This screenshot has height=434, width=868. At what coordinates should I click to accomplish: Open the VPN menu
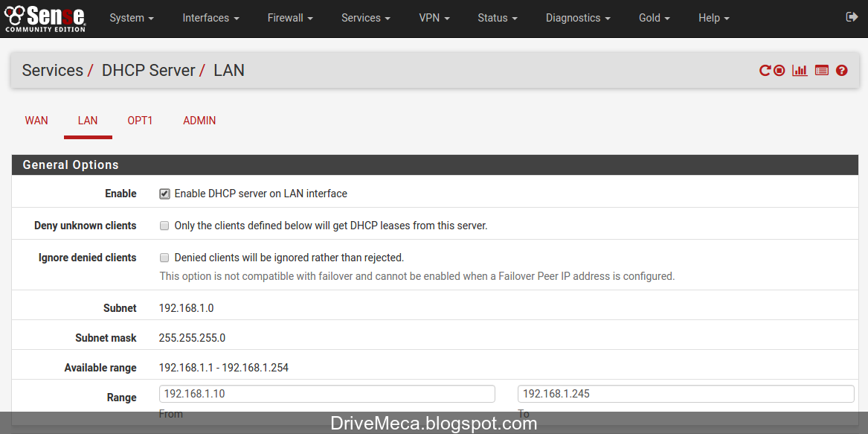434,18
